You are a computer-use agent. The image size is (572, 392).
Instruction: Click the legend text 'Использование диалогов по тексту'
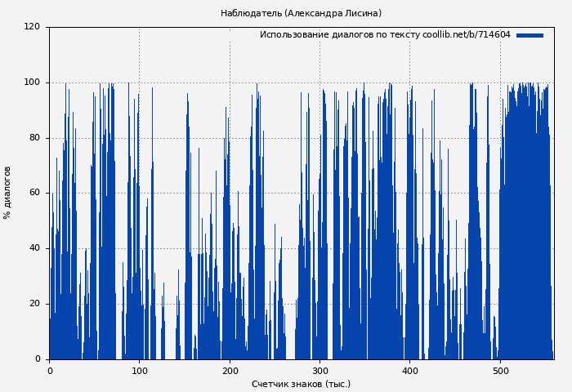340,35
